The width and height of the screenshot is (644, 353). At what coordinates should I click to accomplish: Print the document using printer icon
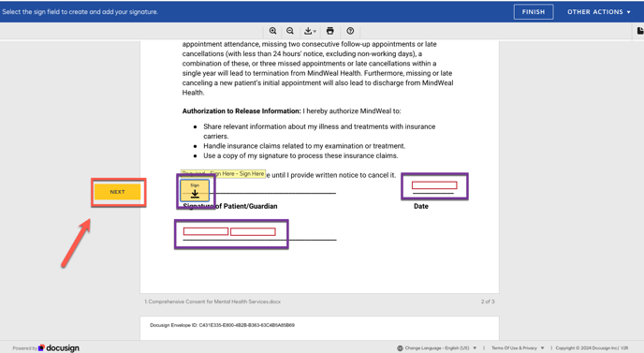click(329, 31)
